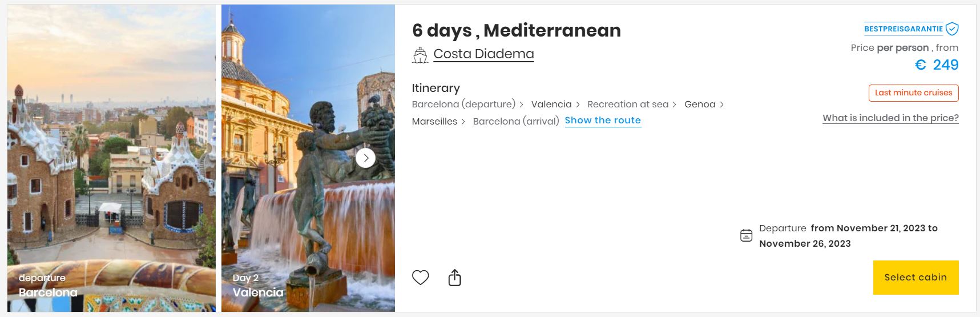Add cruise to favorites with heart icon

click(420, 278)
